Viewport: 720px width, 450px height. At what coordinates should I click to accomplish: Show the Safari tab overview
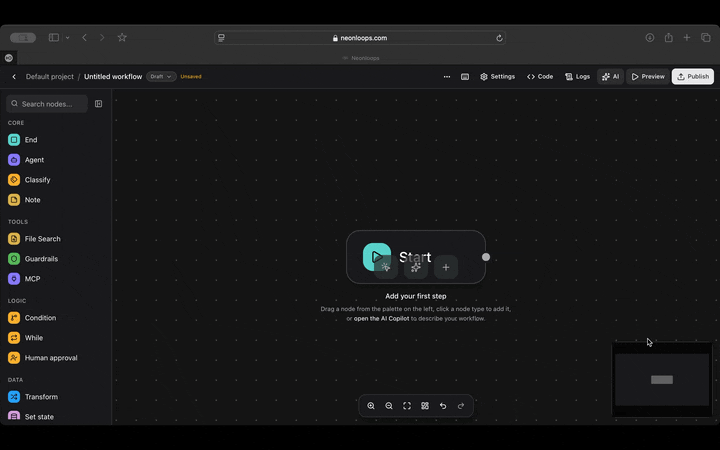tap(706, 38)
